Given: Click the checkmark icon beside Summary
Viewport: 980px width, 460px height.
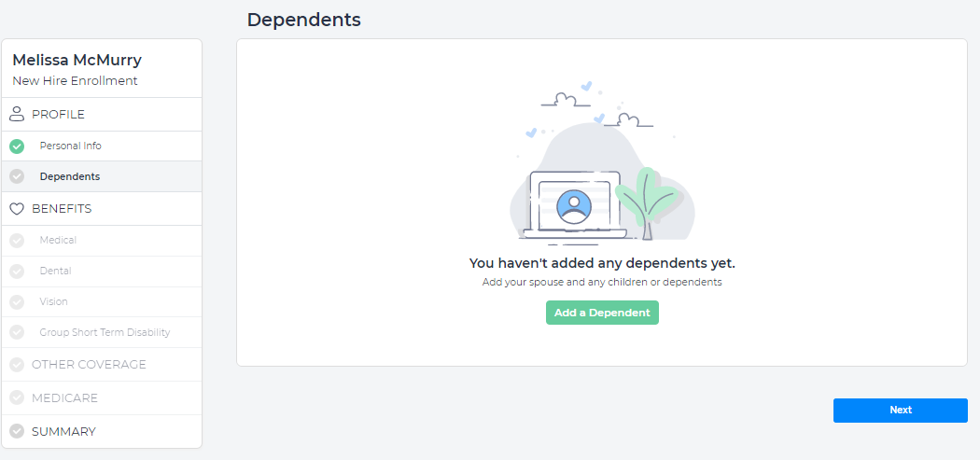Looking at the screenshot, I should [17, 432].
